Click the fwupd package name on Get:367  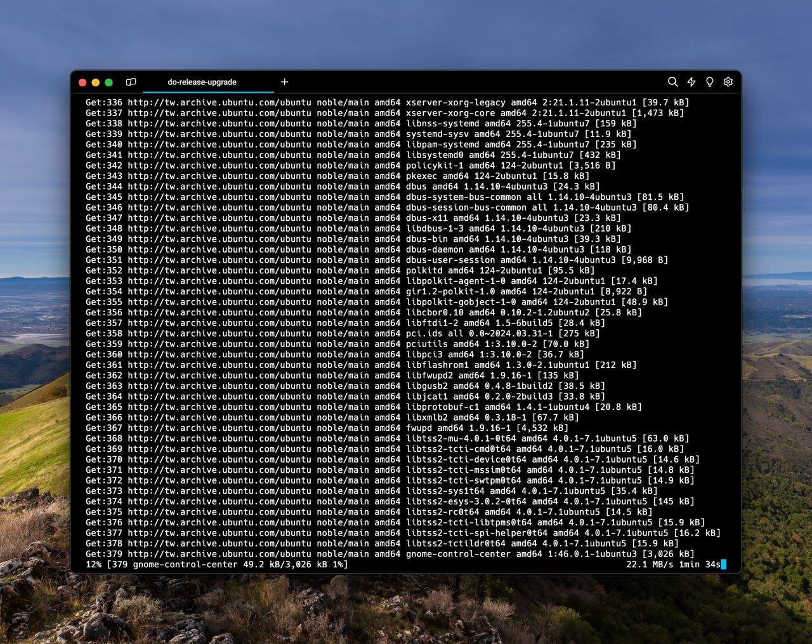click(x=419, y=428)
